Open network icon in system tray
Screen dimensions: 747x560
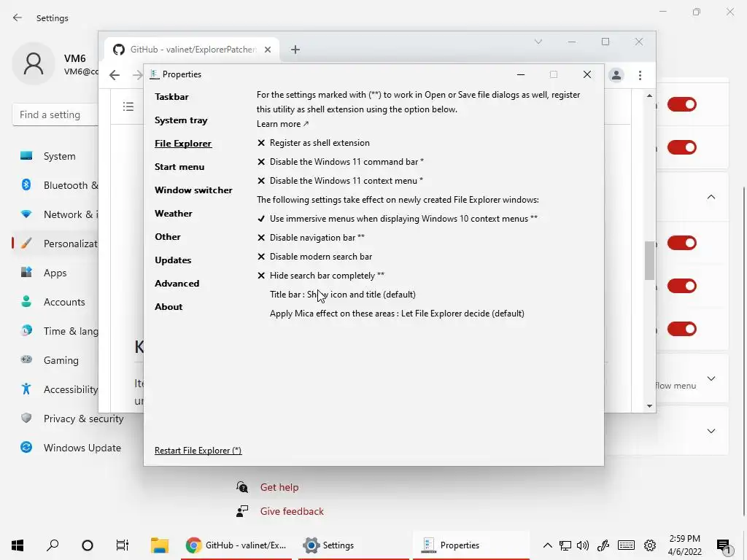[565, 545]
